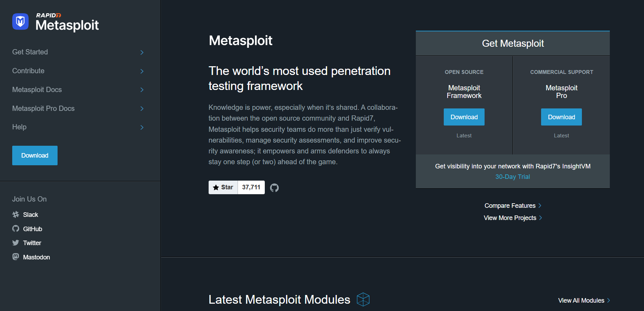The height and width of the screenshot is (311, 644).
Task: Click the cube icon by Latest Metasploit Modules
Action: click(x=363, y=299)
